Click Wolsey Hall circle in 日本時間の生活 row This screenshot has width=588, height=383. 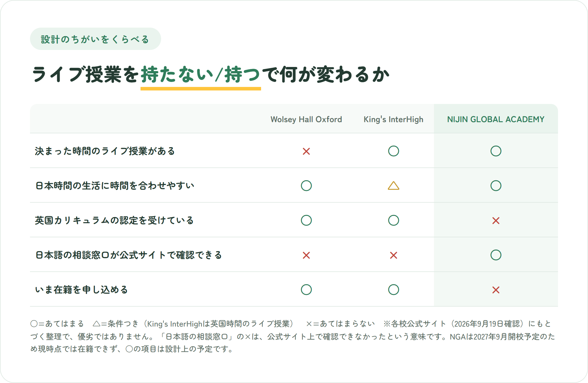pos(306,186)
